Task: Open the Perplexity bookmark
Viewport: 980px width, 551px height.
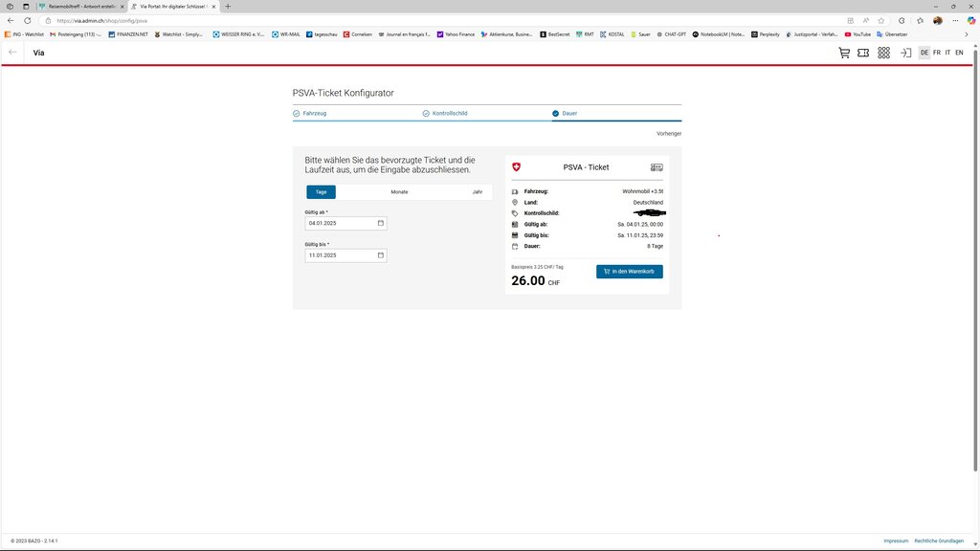Action: coord(765,34)
